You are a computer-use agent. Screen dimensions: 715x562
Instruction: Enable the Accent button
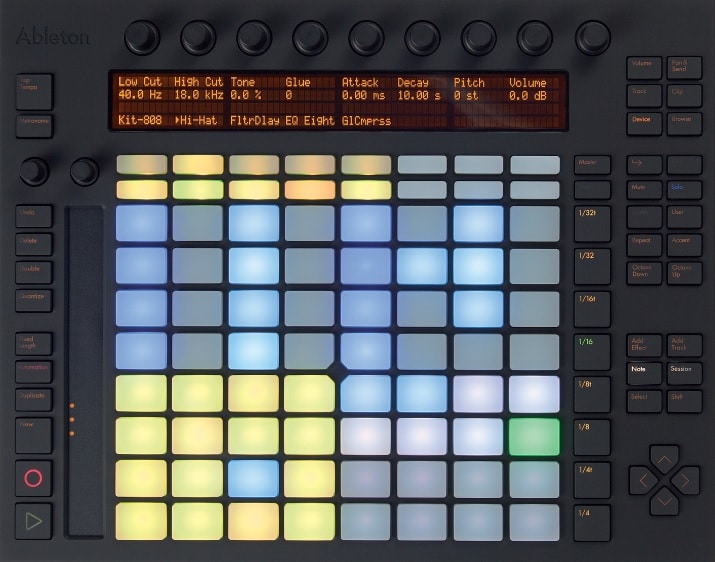[x=684, y=245]
